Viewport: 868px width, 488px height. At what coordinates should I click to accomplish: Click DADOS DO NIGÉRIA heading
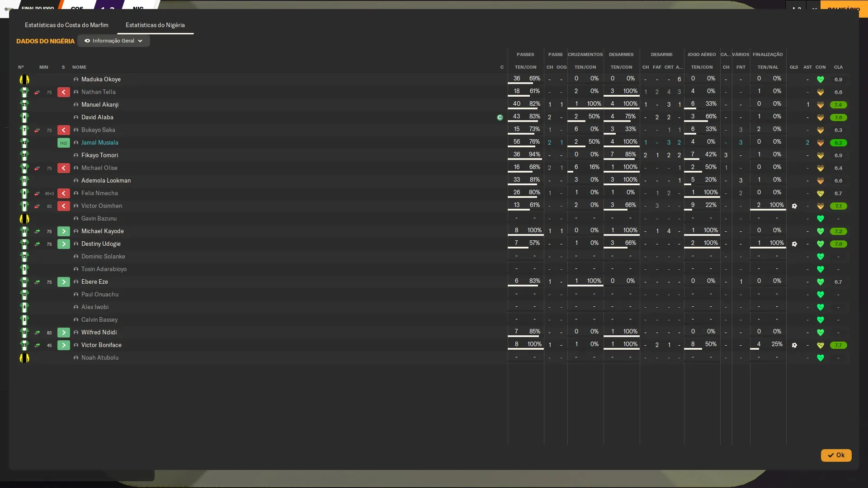pyautogui.click(x=45, y=41)
